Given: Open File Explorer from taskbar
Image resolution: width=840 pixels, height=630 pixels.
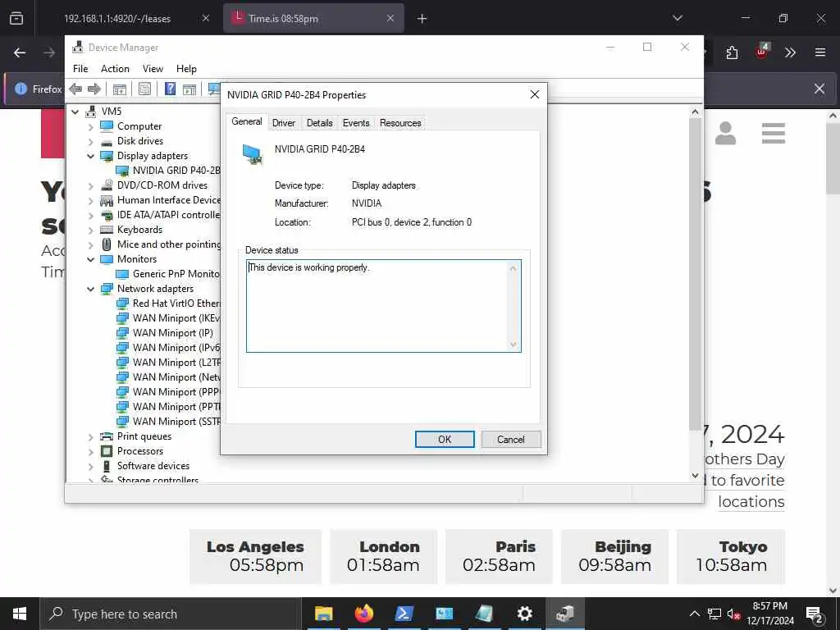Looking at the screenshot, I should [x=323, y=614].
